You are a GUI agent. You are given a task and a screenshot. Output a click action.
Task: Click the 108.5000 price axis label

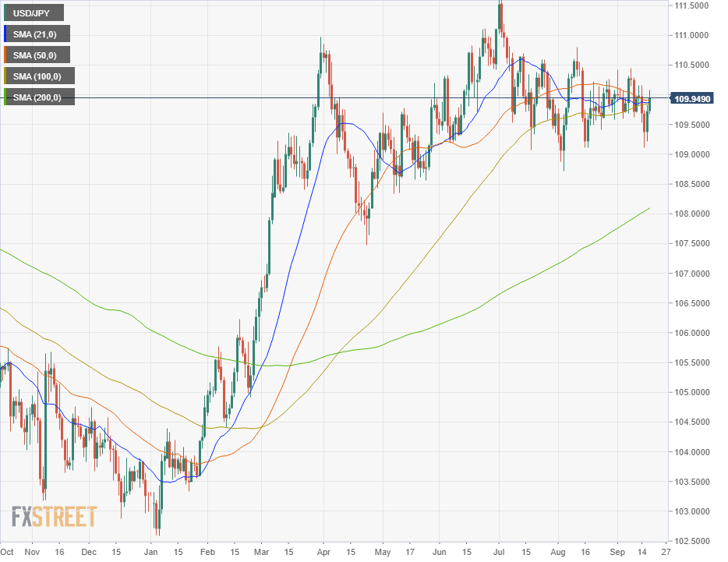point(691,184)
